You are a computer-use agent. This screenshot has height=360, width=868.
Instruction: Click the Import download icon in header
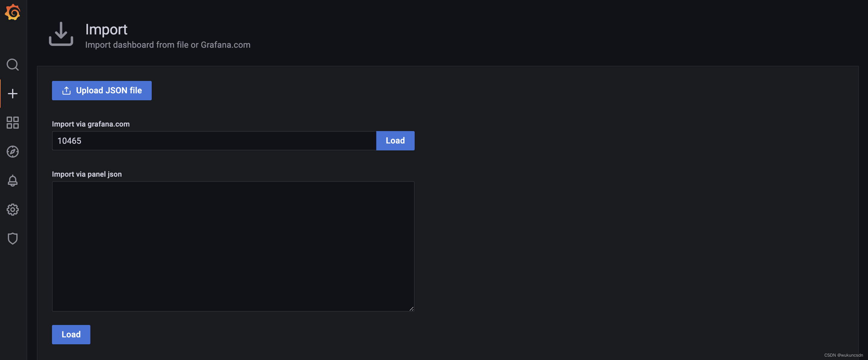(x=61, y=34)
